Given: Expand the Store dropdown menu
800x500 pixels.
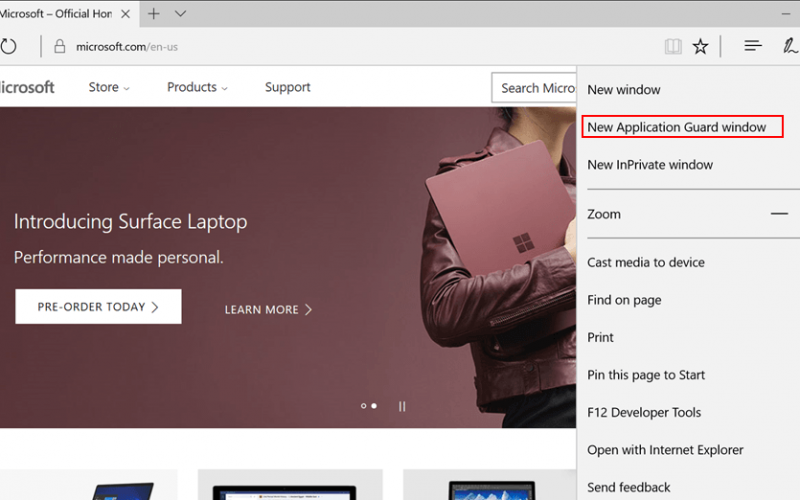Looking at the screenshot, I should click(x=109, y=87).
